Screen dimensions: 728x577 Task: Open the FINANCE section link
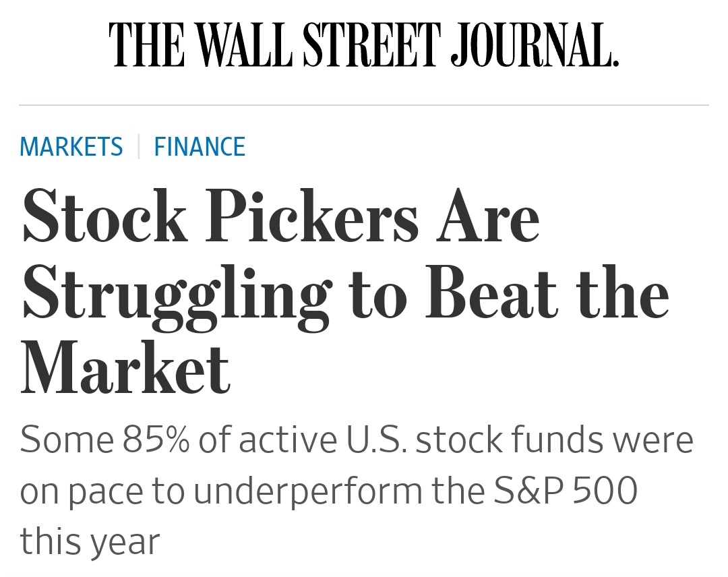coord(200,146)
